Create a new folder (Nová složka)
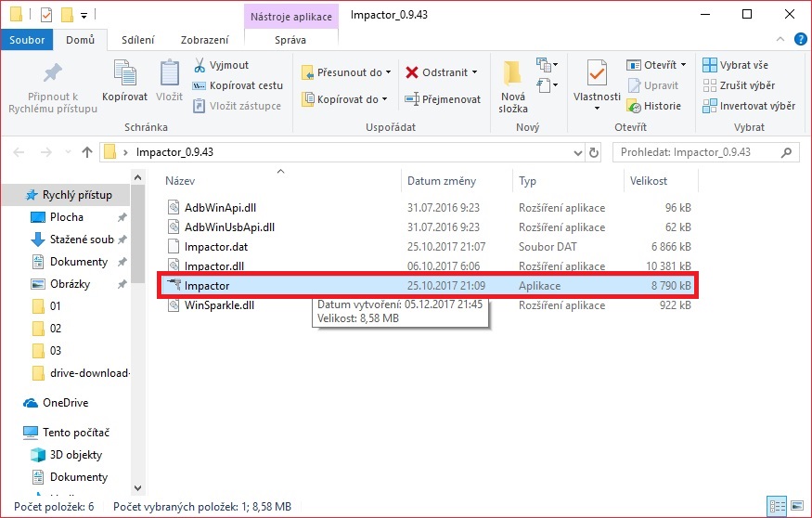 [x=512, y=86]
